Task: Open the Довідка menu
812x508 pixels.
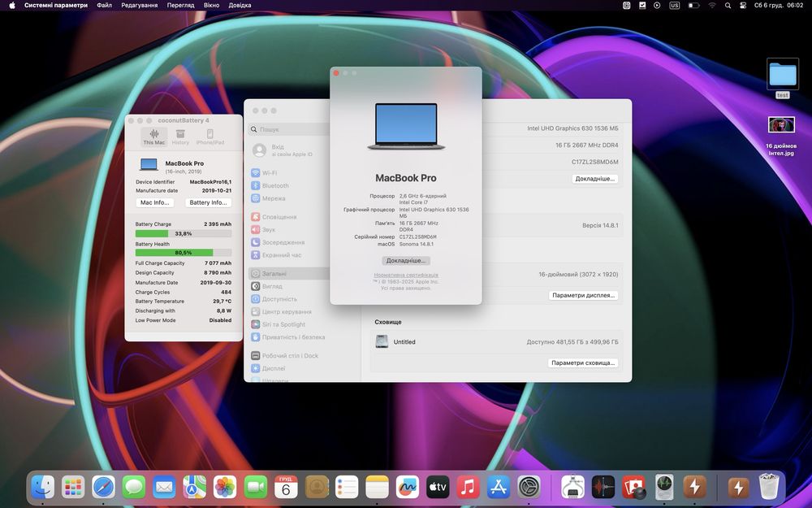Action: (240, 5)
